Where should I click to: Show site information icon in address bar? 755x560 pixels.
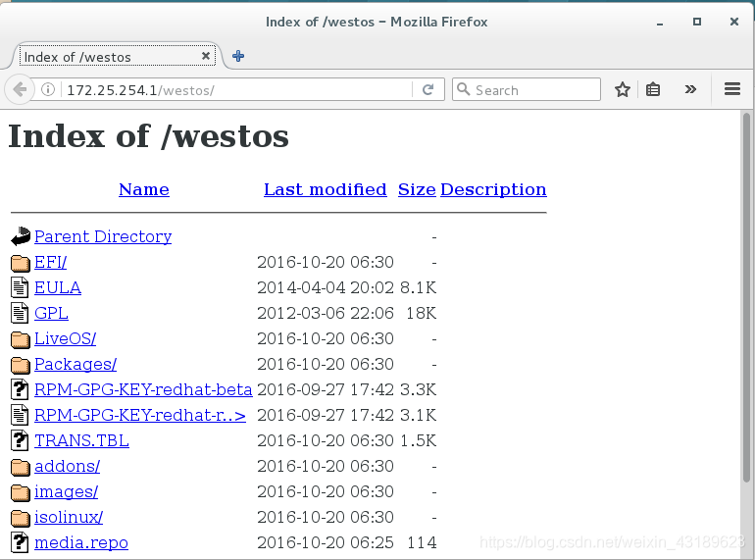pyautogui.click(x=48, y=89)
